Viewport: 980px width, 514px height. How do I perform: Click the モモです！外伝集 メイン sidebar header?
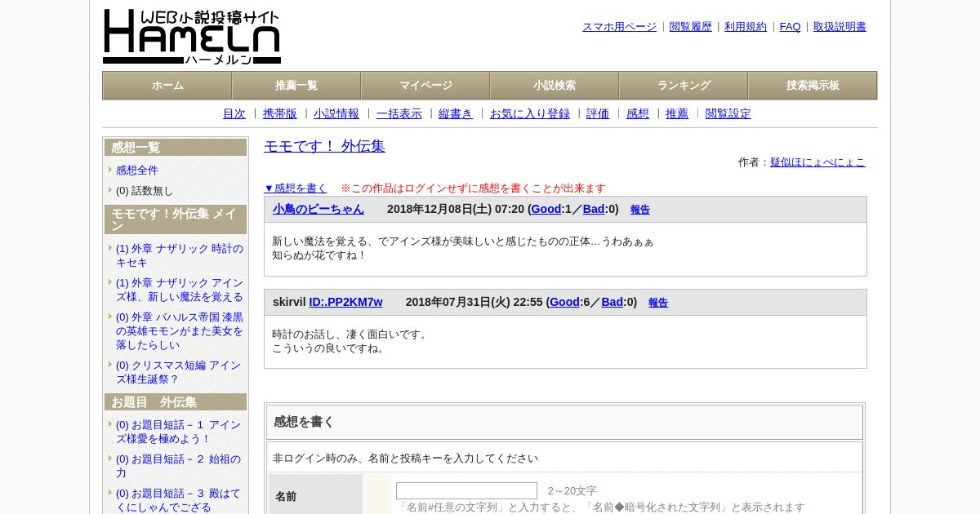pyautogui.click(x=176, y=219)
